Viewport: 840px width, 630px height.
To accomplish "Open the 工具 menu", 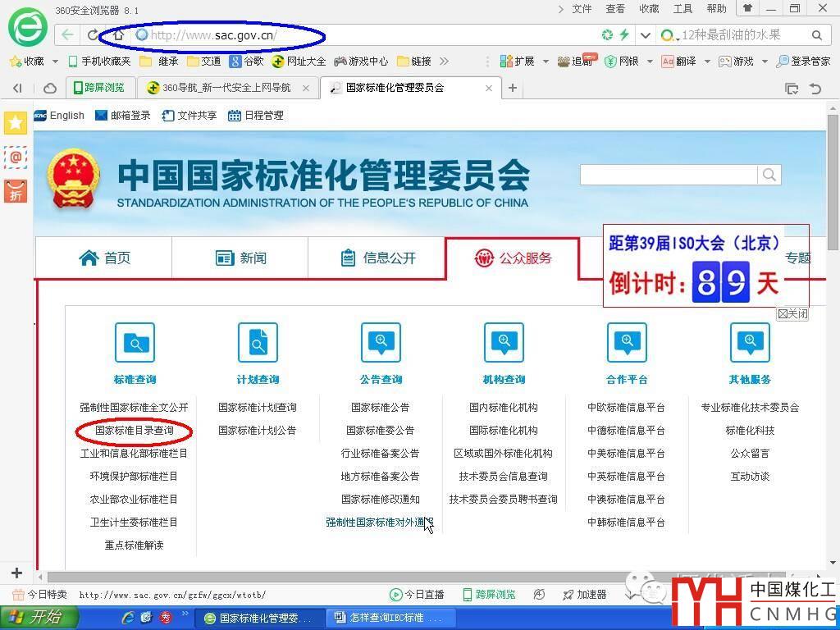I will coord(682,9).
